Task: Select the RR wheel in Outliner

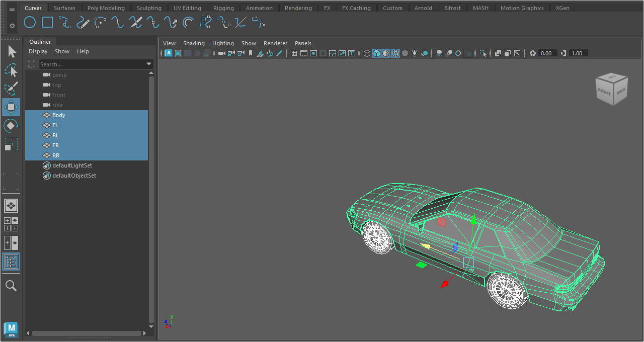Action: pos(56,155)
